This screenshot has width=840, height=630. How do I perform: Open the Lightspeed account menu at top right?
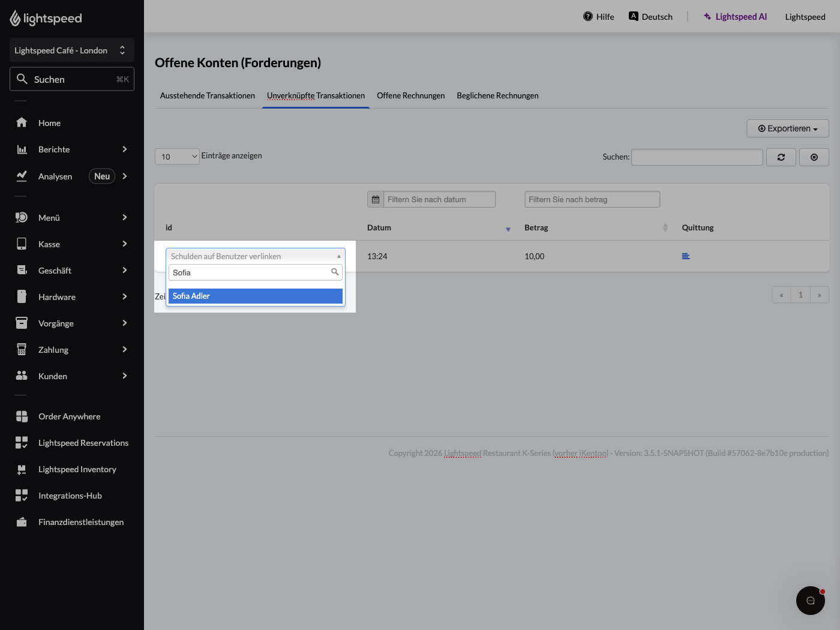coord(805,17)
